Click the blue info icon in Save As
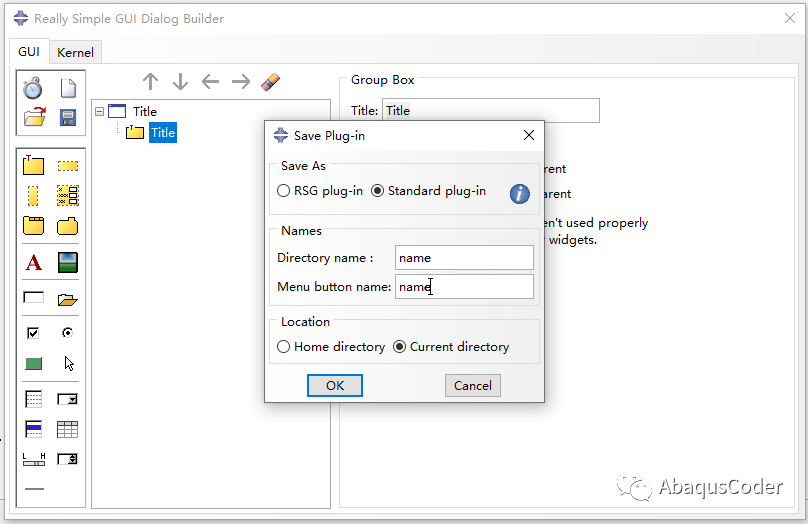The height and width of the screenshot is (524, 808). (x=519, y=194)
